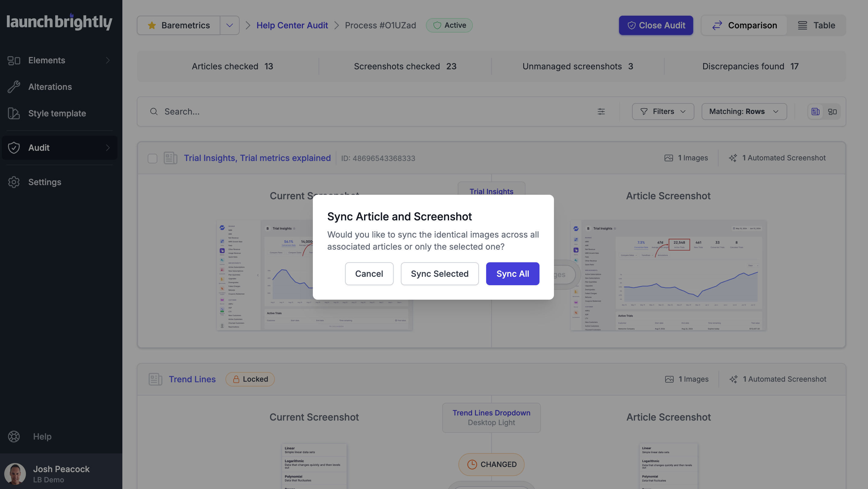Click the Help lifebuoy icon
The height and width of the screenshot is (489, 868).
pyautogui.click(x=14, y=437)
